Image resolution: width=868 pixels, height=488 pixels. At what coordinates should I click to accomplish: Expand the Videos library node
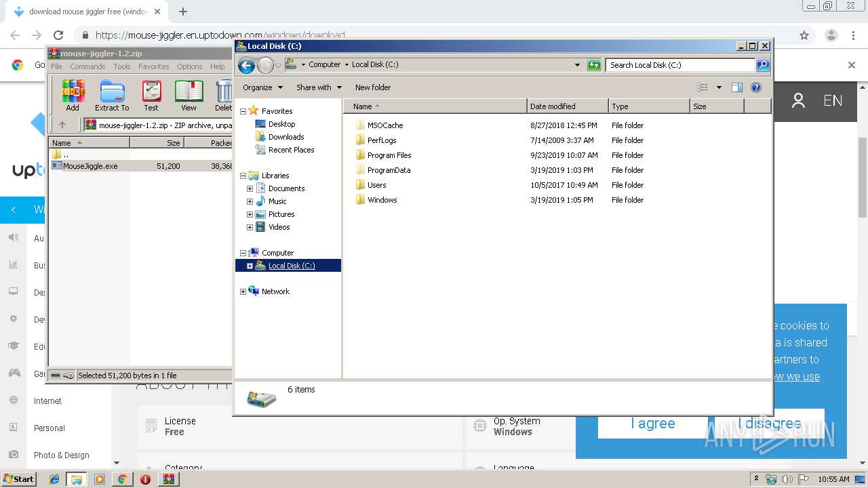coord(250,227)
